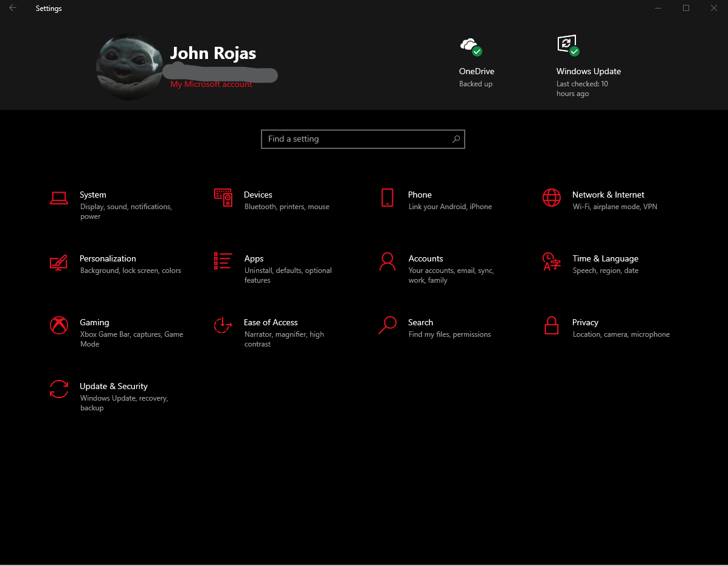Choose the Accounts heading
Image resolution: width=728 pixels, height=566 pixels.
[x=426, y=259]
